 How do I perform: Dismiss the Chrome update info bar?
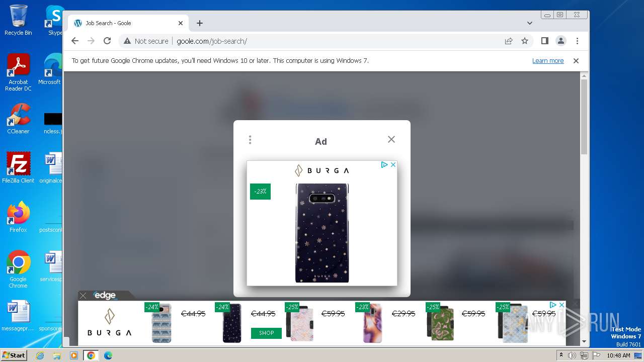(576, 61)
